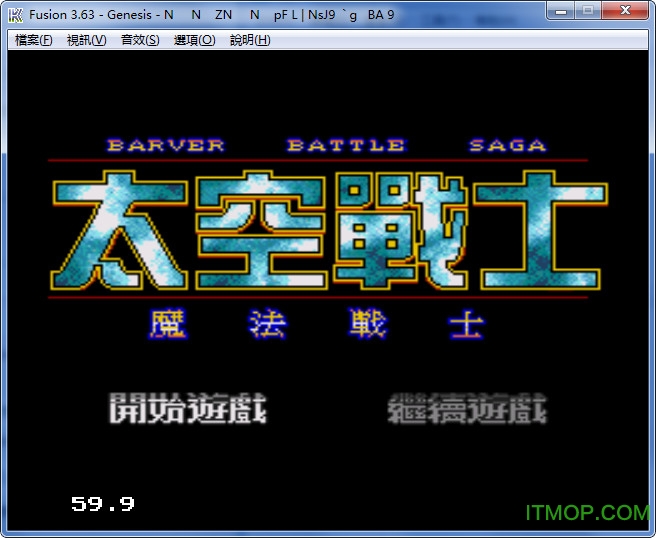Click the BATTLE word in title
The width and height of the screenshot is (656, 538).
coord(346,146)
